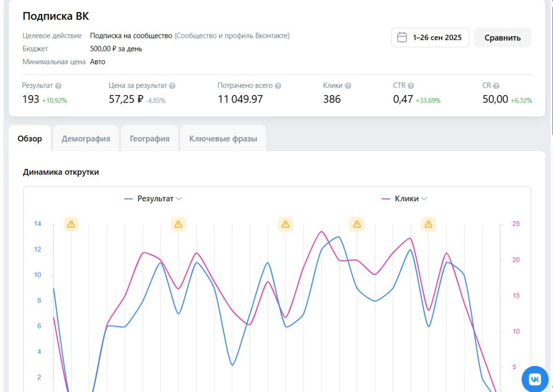Click the third warning marker on chart
Image resolution: width=553 pixels, height=392 pixels.
coord(285,224)
